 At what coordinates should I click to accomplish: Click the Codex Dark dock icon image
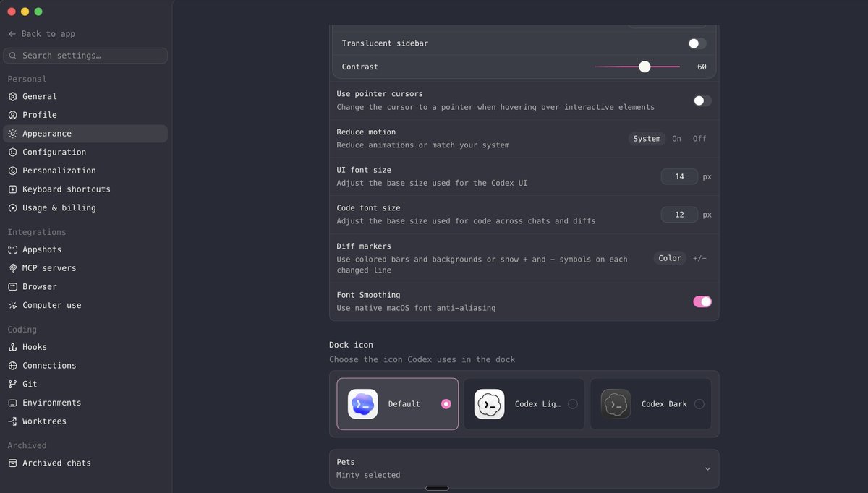coord(616,404)
